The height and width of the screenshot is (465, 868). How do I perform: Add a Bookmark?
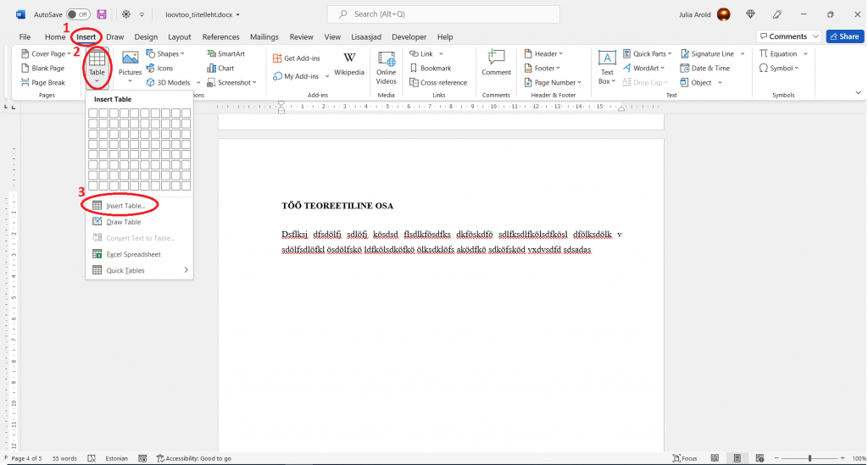click(x=430, y=68)
